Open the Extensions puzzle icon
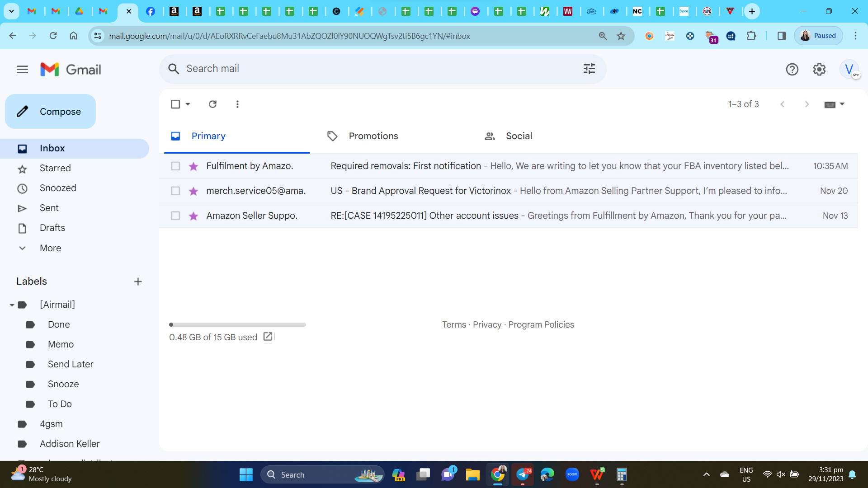The width and height of the screenshot is (868, 488). [x=751, y=36]
